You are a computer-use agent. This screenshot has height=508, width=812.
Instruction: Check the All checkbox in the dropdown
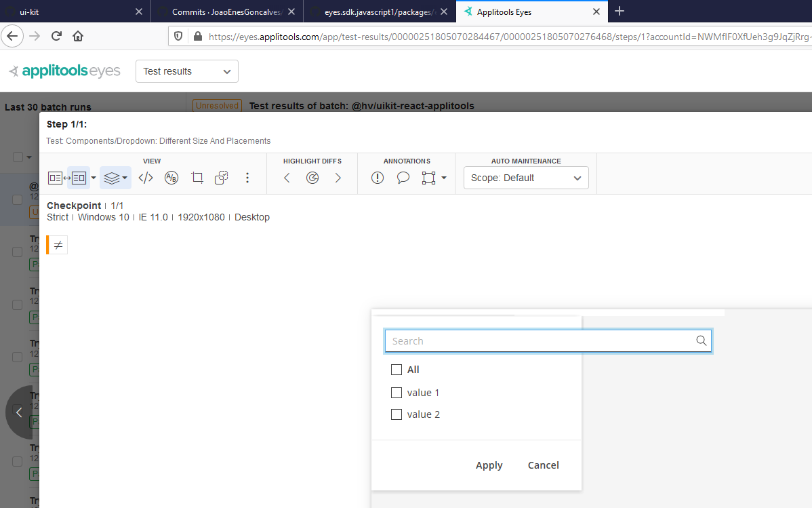[x=397, y=370]
